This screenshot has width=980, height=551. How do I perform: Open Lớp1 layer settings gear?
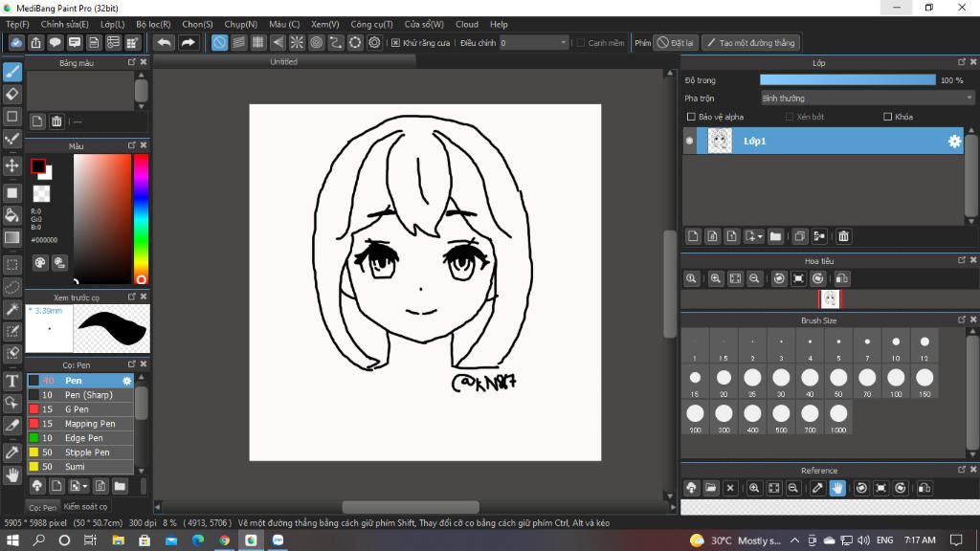[x=954, y=142]
